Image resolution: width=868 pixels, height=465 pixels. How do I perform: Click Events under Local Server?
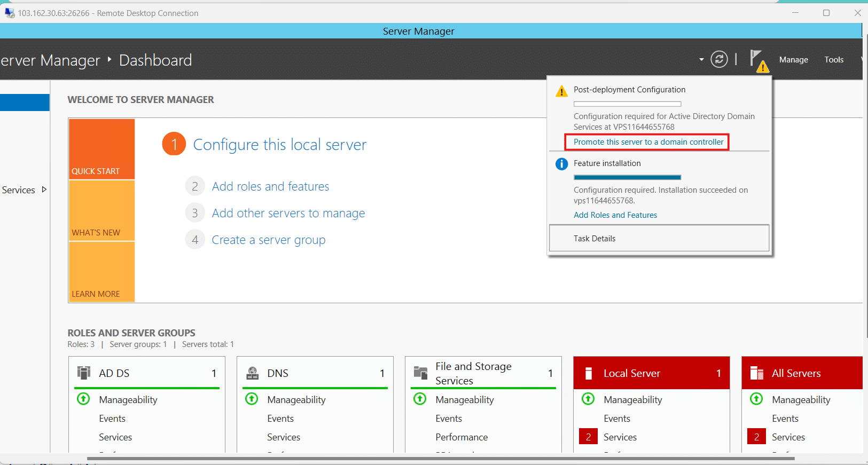click(x=617, y=419)
